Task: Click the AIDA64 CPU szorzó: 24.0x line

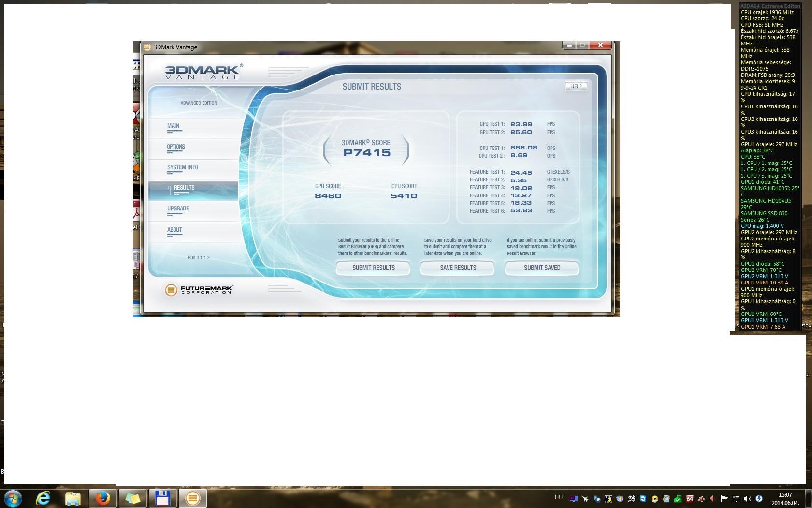Action: (762, 18)
